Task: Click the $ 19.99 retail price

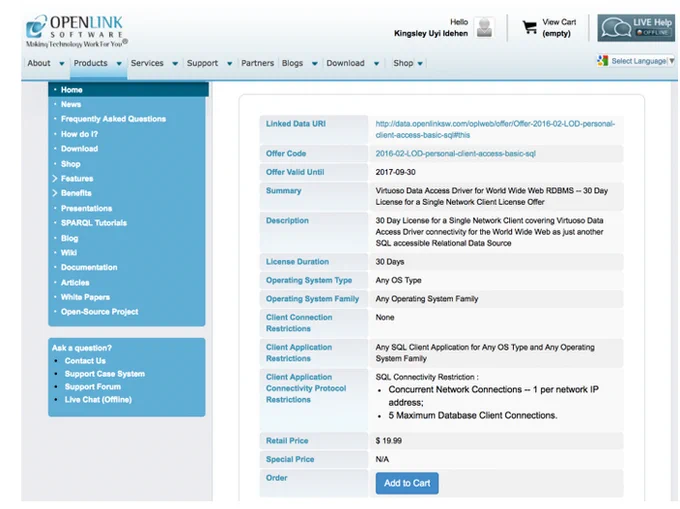Action: pyautogui.click(x=389, y=440)
